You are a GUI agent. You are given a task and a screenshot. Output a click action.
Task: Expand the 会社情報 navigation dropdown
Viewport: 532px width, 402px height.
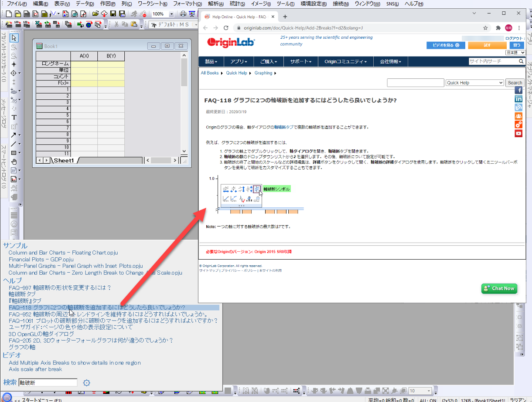(390, 61)
